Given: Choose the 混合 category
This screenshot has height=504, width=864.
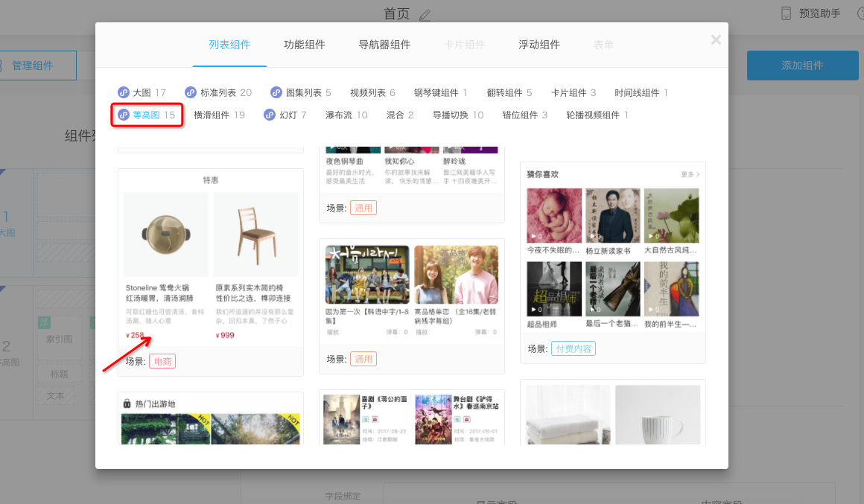Looking at the screenshot, I should (x=400, y=115).
